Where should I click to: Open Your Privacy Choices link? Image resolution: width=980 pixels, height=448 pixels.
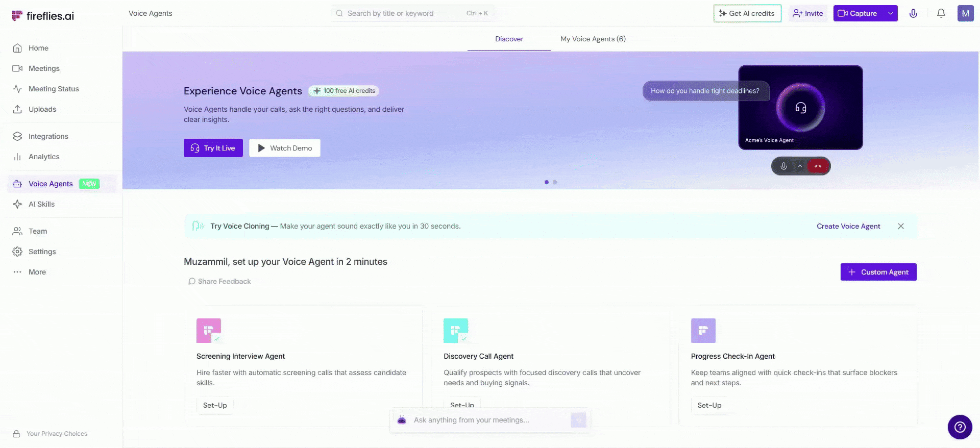pyautogui.click(x=50, y=434)
